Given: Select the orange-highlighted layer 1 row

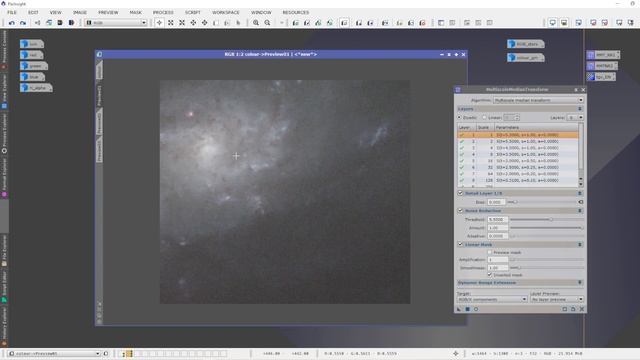Looking at the screenshot, I should (x=518, y=135).
